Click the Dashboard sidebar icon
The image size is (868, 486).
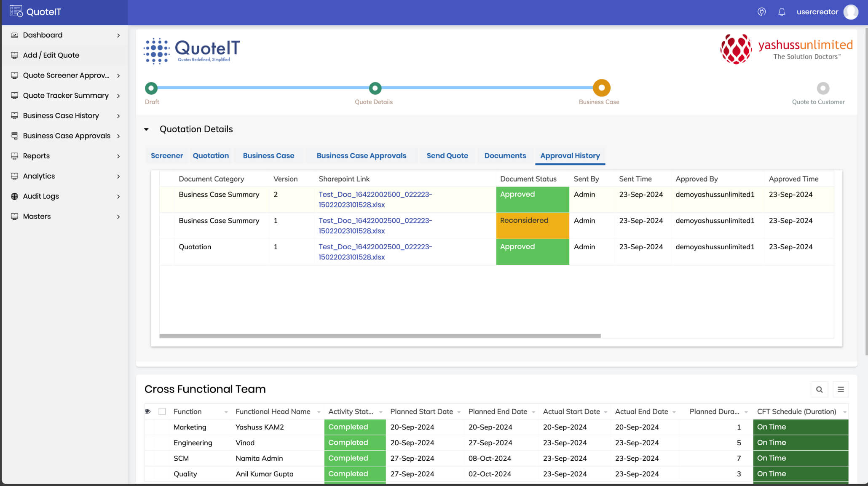point(14,35)
